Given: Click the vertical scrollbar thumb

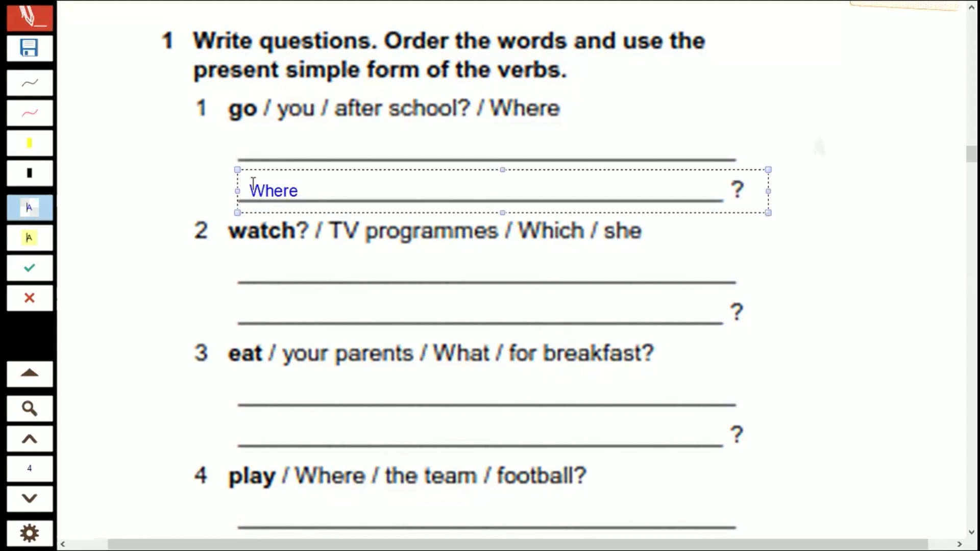Looking at the screenshot, I should point(971,154).
